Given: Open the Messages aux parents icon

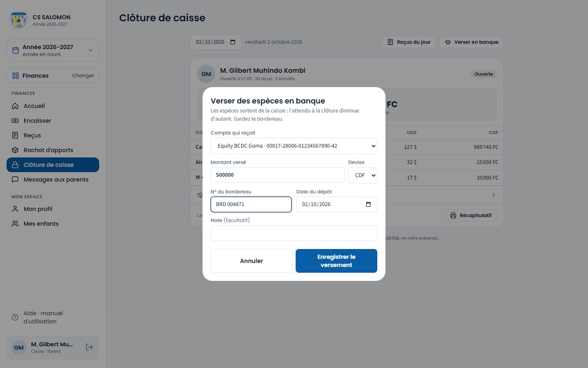Looking at the screenshot, I should point(15,180).
